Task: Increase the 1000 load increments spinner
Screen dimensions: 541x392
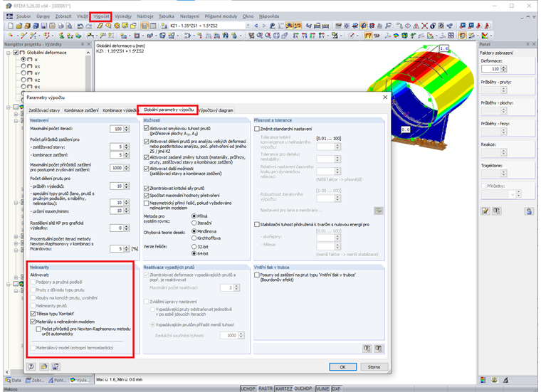Action: (127, 166)
